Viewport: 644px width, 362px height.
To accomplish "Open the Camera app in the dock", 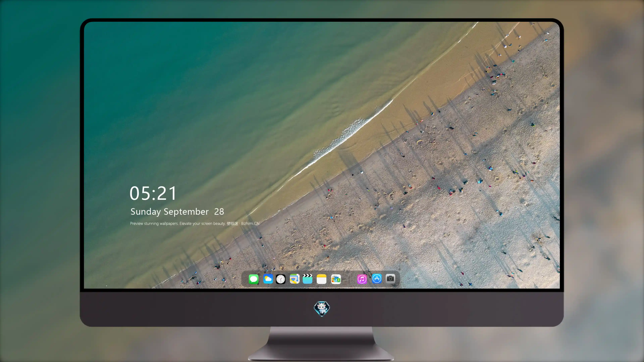I will [390, 279].
